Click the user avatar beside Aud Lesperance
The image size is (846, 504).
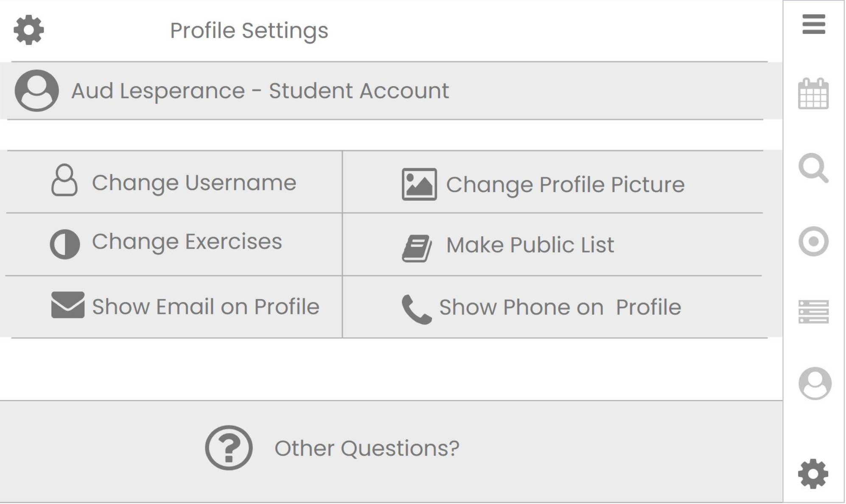[36, 90]
